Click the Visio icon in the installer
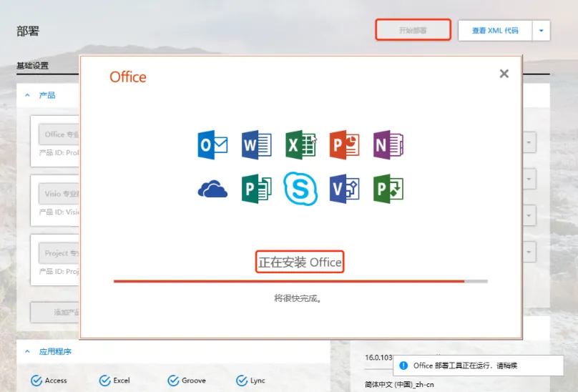 point(344,189)
